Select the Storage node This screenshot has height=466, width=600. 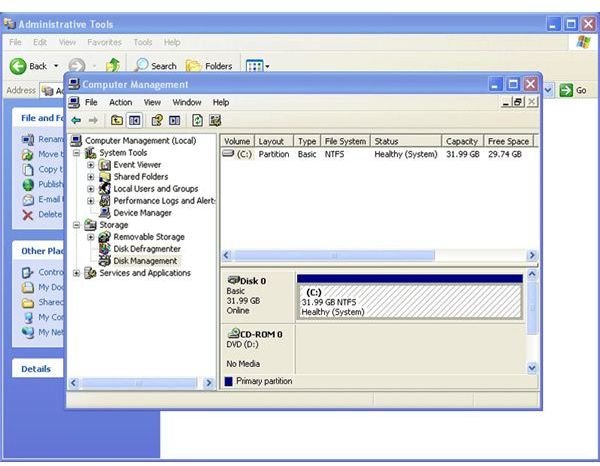point(114,225)
